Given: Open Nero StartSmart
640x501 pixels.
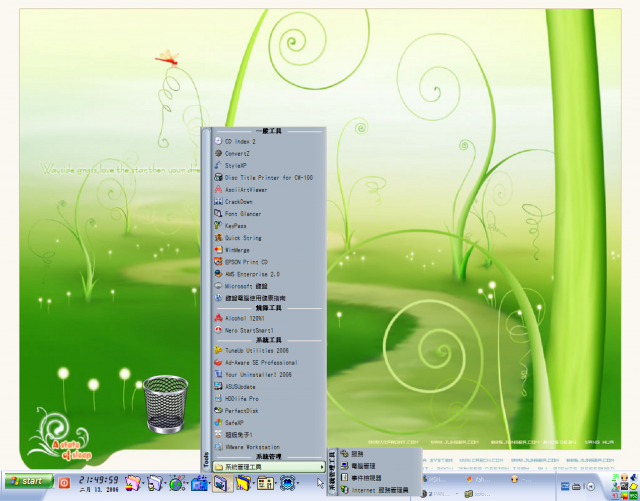Looking at the screenshot, I should coord(269,330).
